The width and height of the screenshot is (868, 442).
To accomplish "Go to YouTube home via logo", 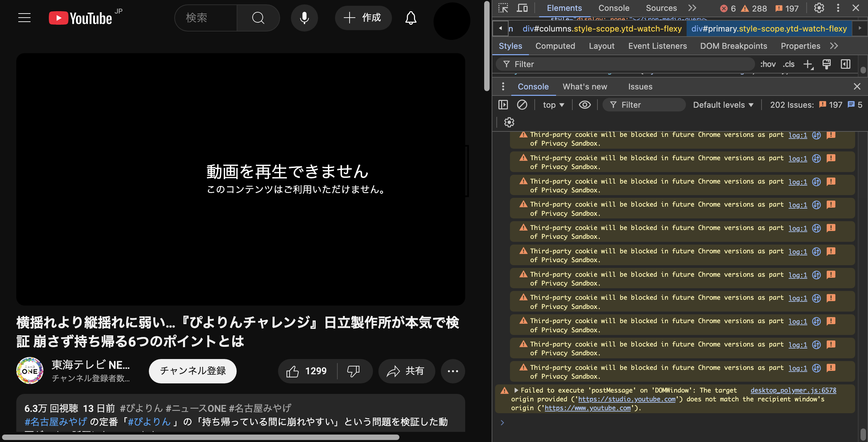I will (x=80, y=18).
